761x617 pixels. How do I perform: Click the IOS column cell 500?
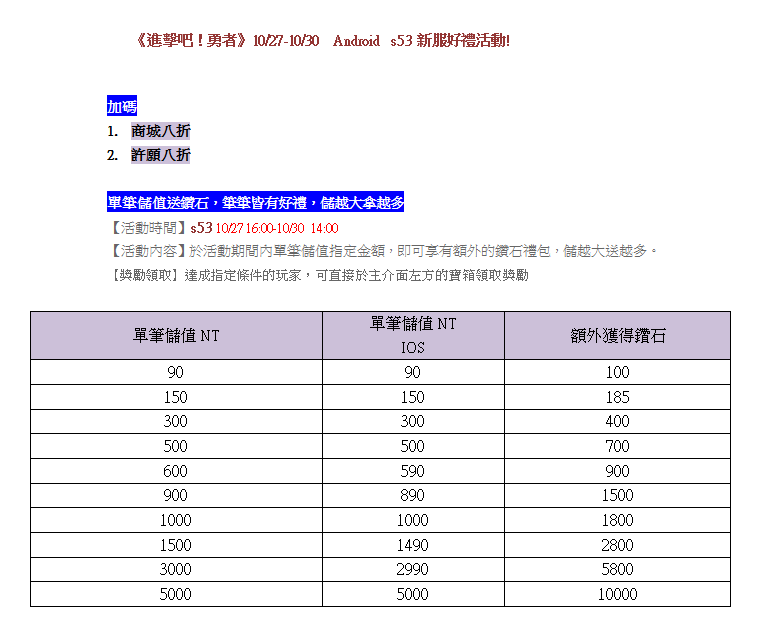click(x=413, y=446)
